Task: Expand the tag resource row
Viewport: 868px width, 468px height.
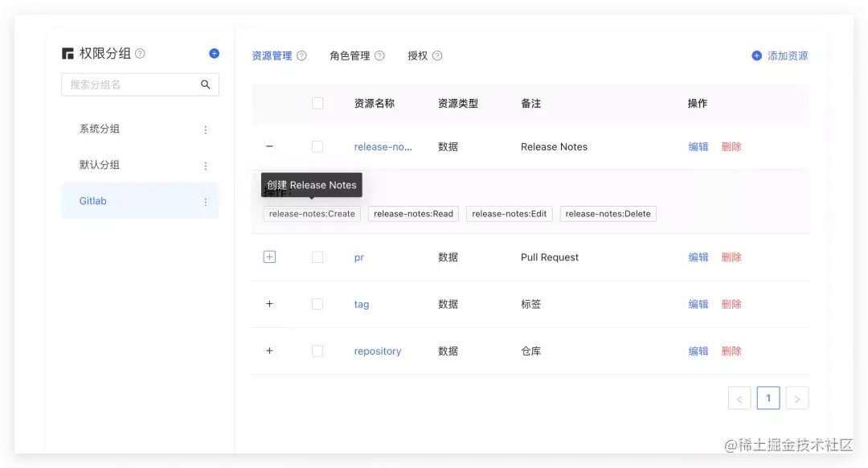Action: pos(269,303)
